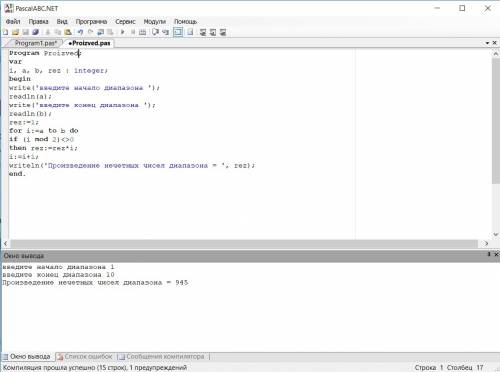The height and width of the screenshot is (372, 500).
Task: Click the 'i:=i+1;' code line
Action: point(24,157)
